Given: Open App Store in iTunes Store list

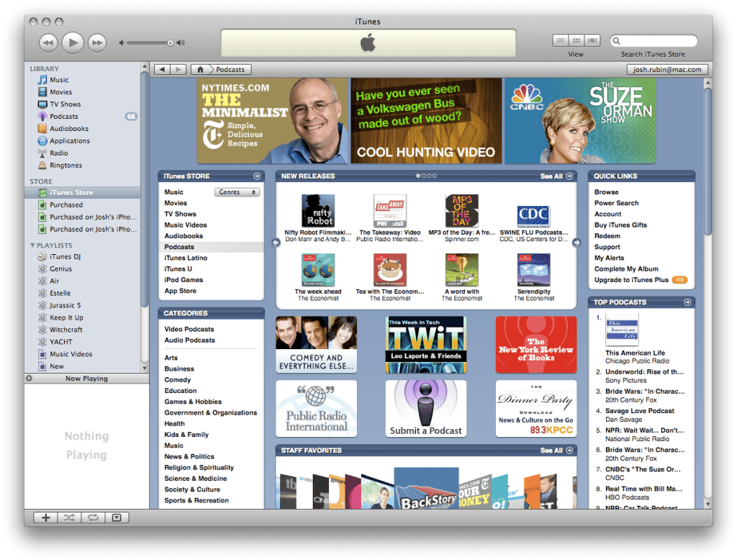Looking at the screenshot, I should point(180,291).
